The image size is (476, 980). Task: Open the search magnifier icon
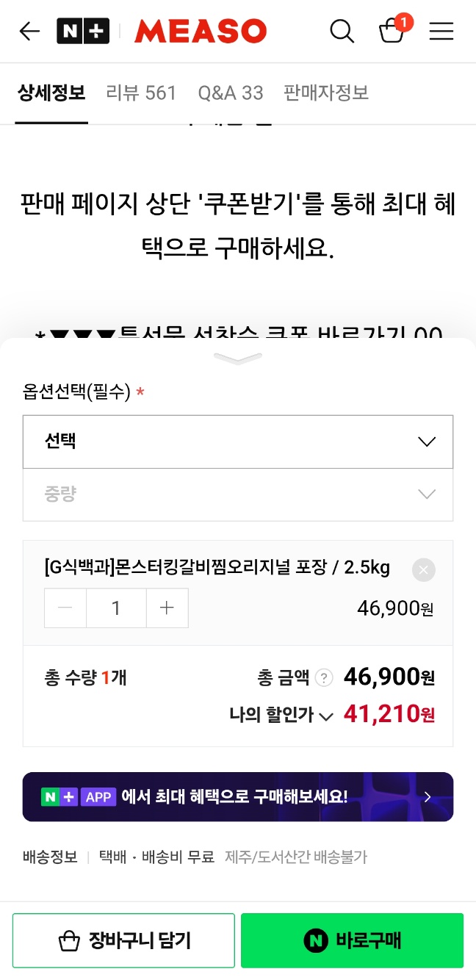click(342, 31)
